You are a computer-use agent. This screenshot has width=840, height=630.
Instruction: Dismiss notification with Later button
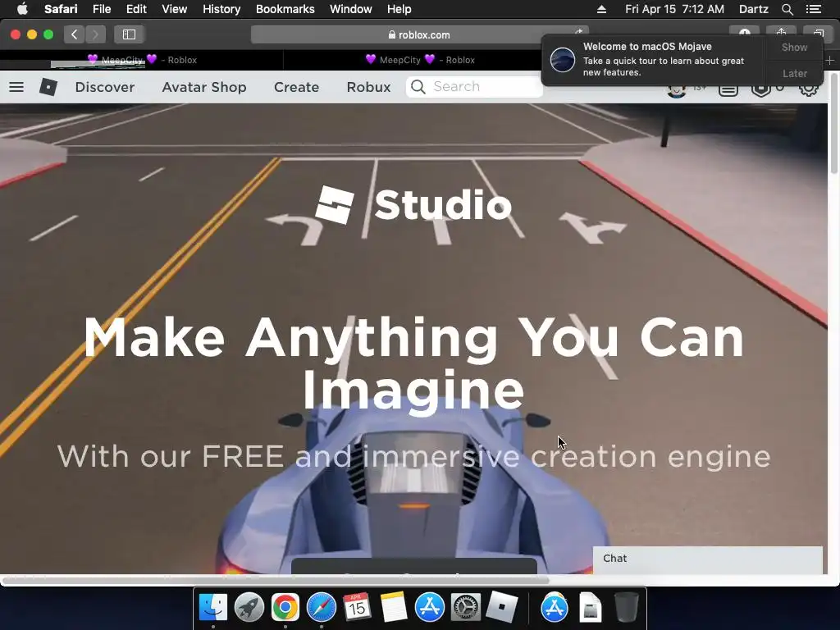tap(794, 73)
